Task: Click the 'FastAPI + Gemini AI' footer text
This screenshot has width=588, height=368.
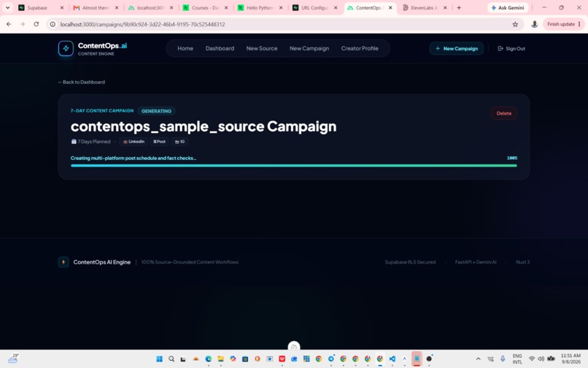Action: tap(476, 262)
